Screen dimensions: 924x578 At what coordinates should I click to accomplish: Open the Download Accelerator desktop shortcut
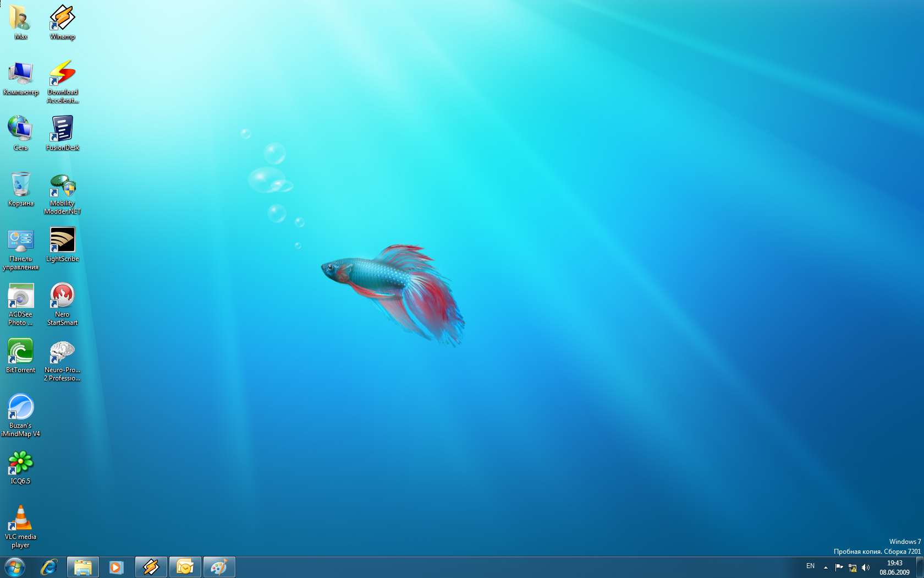(x=62, y=81)
